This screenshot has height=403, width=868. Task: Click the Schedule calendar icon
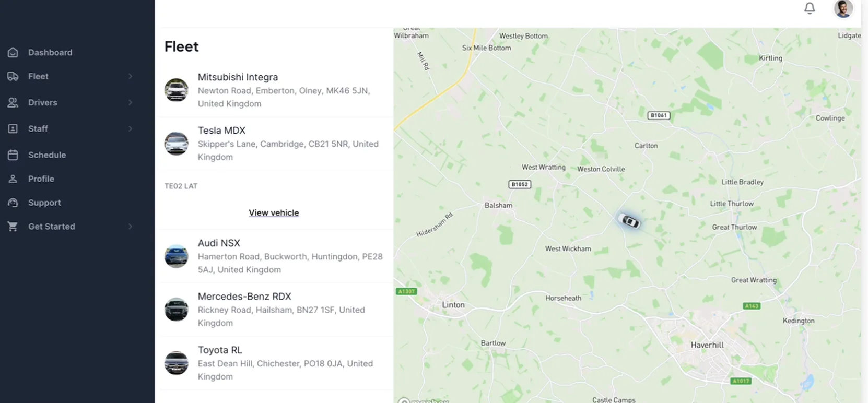coord(13,155)
